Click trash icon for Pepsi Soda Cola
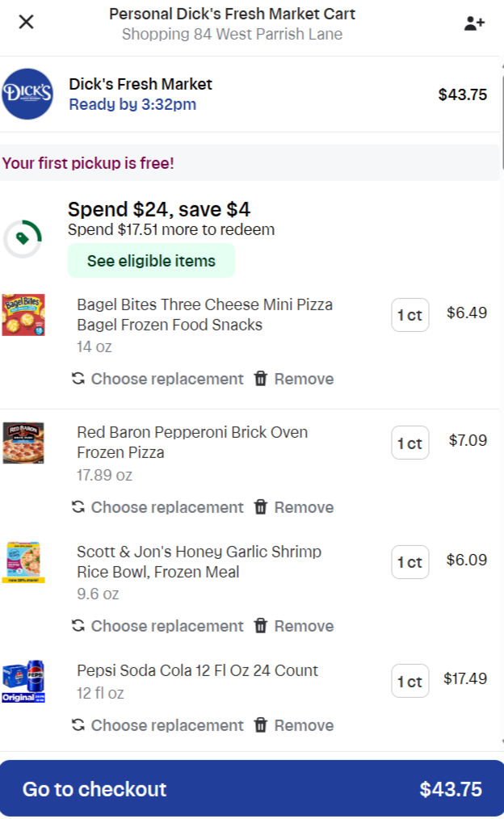 point(260,725)
